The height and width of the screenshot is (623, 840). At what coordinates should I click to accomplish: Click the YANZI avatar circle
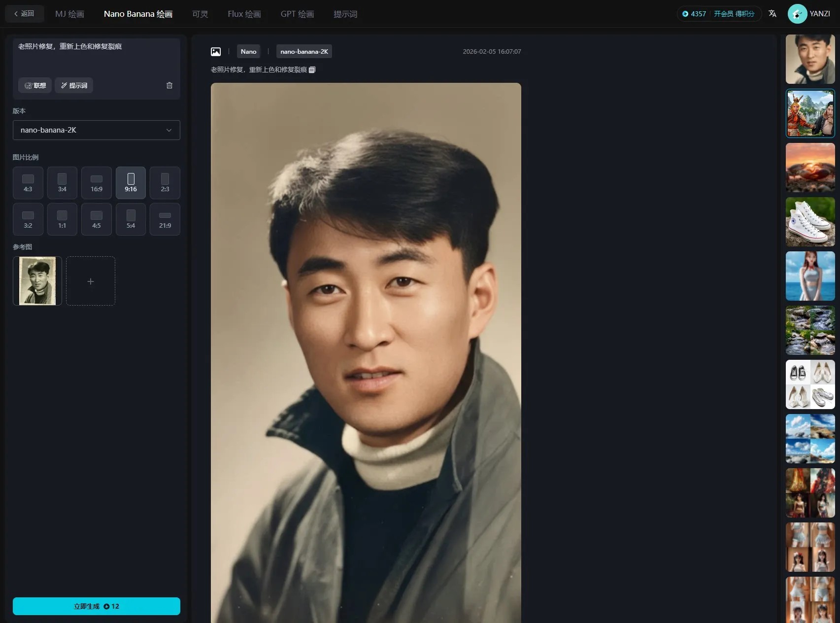point(798,14)
